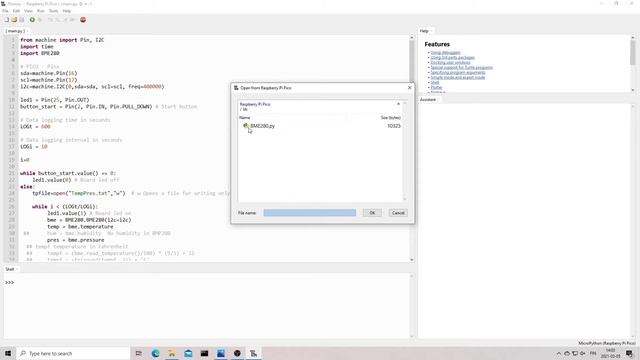Image resolution: width=640 pixels, height=360 pixels.
Task: Click the Step over toolbar icon
Action: pos(51,20)
